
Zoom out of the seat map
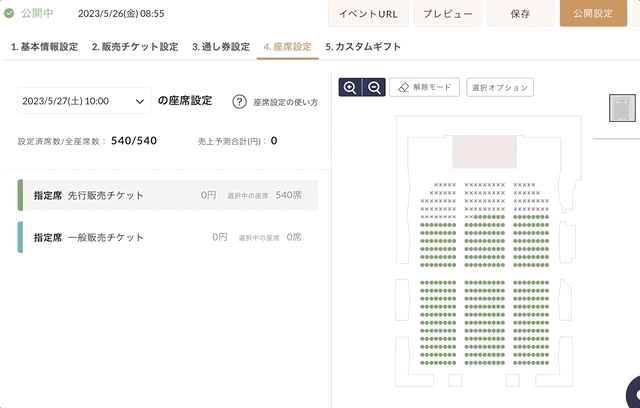[x=374, y=87]
